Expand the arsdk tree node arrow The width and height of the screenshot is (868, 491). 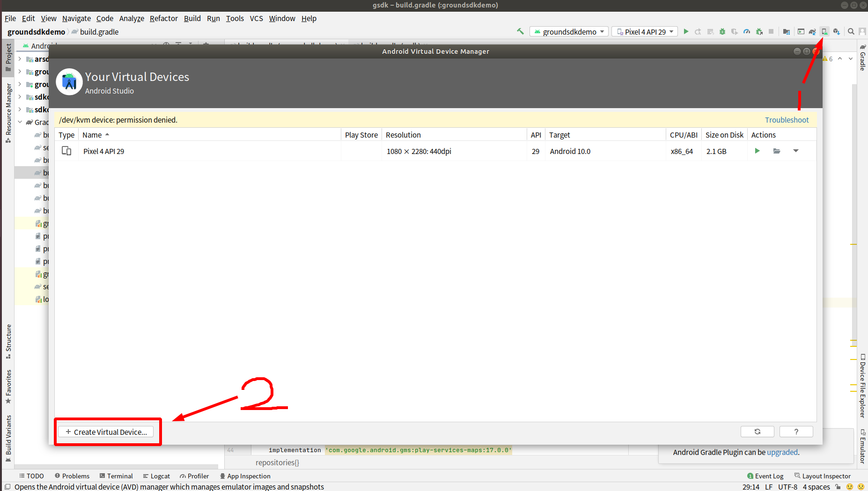click(20, 59)
